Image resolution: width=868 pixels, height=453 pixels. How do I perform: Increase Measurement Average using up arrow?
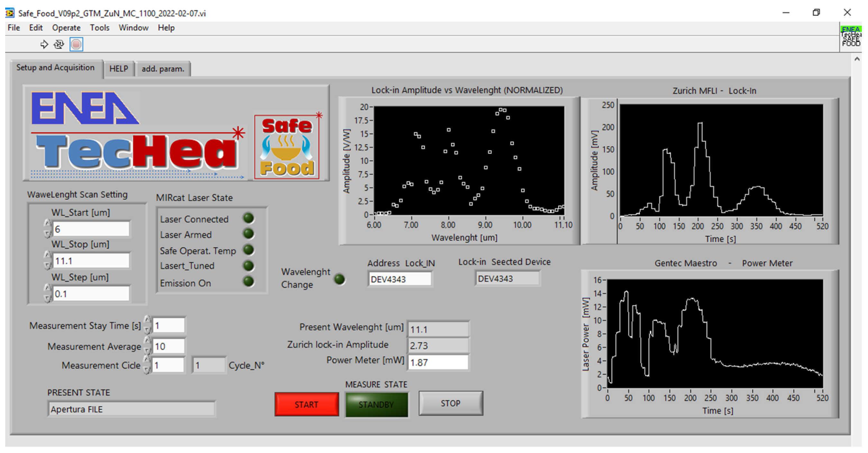pyautogui.click(x=147, y=341)
